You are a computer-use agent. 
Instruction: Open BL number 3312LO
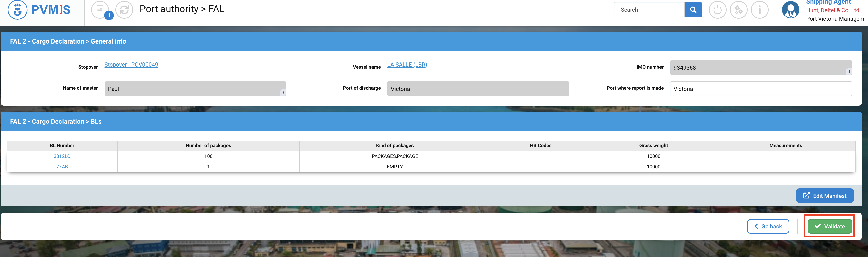pos(62,156)
